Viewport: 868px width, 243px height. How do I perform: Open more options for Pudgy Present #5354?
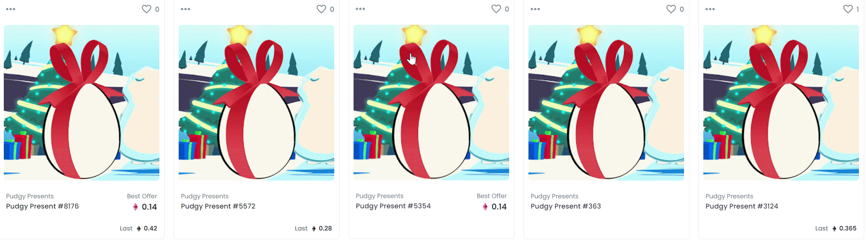coord(360,9)
